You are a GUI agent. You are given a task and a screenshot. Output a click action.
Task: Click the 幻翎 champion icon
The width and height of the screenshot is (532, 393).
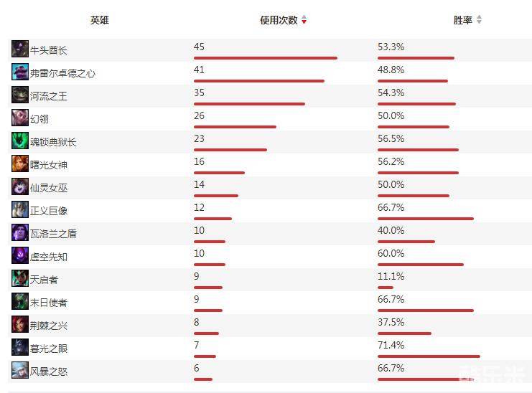point(20,118)
